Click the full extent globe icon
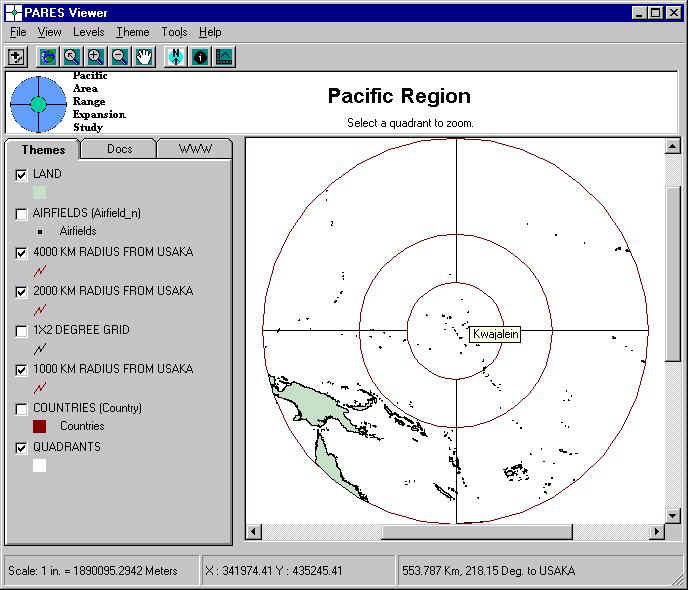The width and height of the screenshot is (688, 590). 48,57
